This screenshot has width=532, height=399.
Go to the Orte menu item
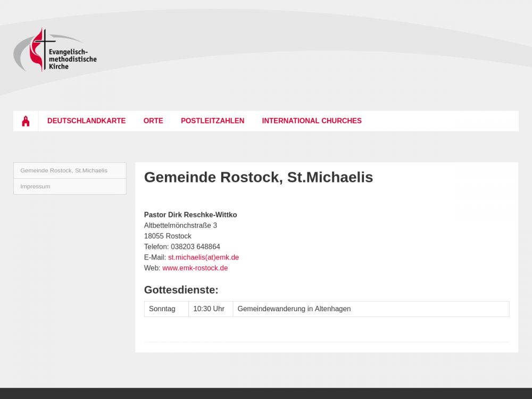pyautogui.click(x=153, y=121)
